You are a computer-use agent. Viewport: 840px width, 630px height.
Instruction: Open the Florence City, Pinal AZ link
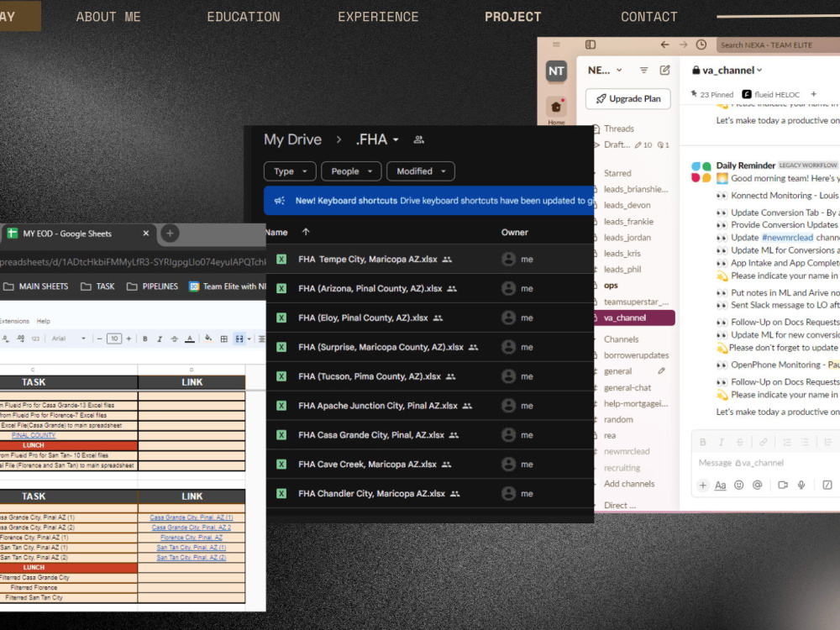tap(192, 538)
